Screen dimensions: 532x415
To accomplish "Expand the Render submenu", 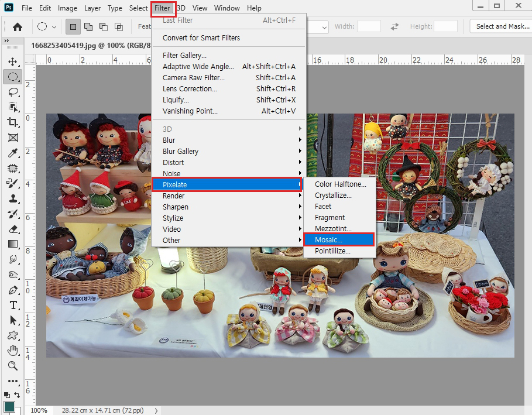I will 228,196.
